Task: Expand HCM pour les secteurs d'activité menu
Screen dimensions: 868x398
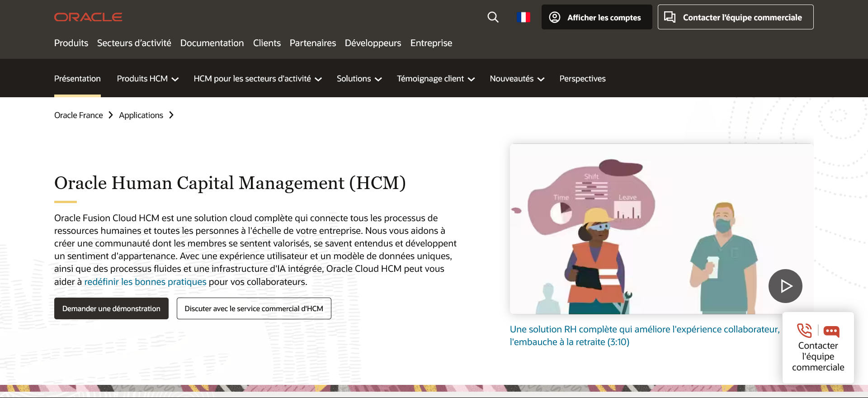Action: coord(258,79)
